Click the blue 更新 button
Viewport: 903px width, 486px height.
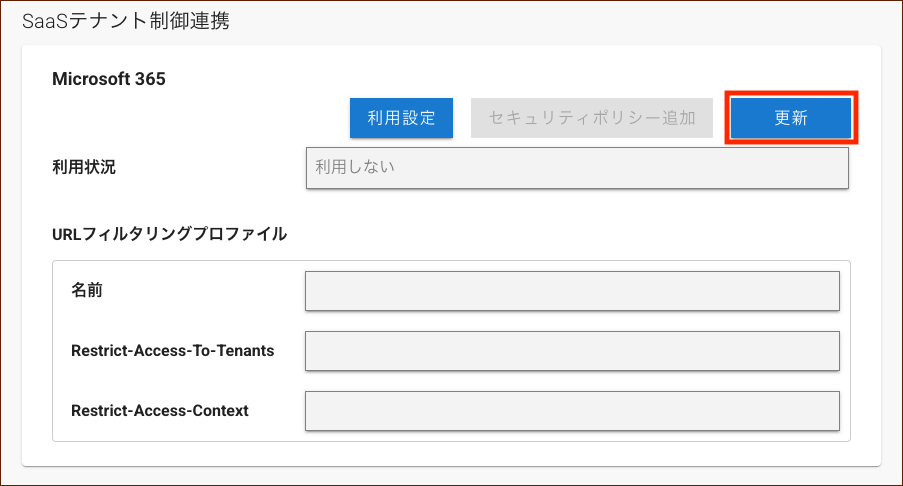coord(791,117)
